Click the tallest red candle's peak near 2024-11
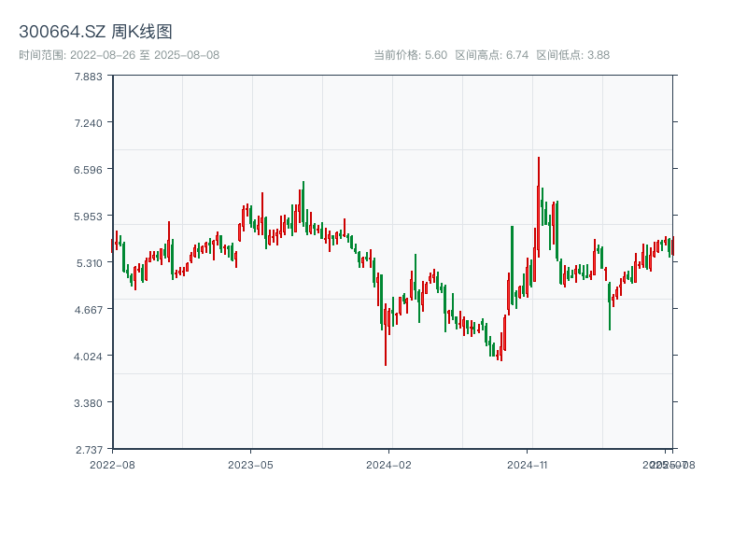The height and width of the screenshot is (560, 747). [539, 159]
